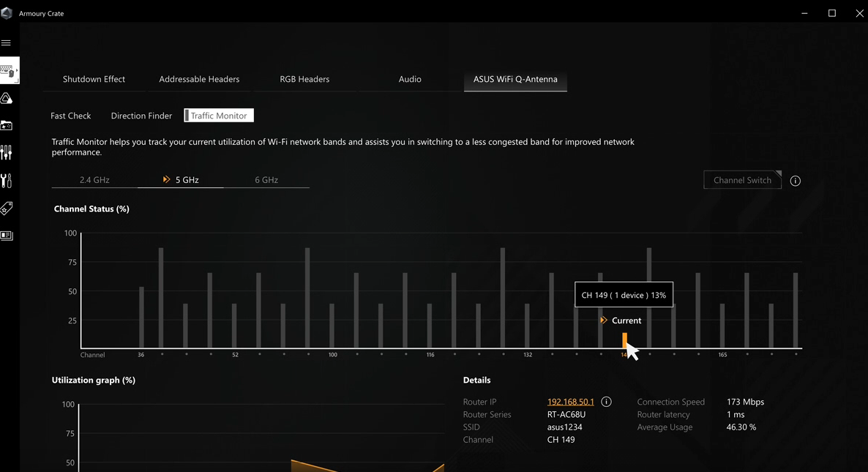Select the Device keyboard-mouse sidebar icon
This screenshot has height=472, width=868.
point(8,71)
